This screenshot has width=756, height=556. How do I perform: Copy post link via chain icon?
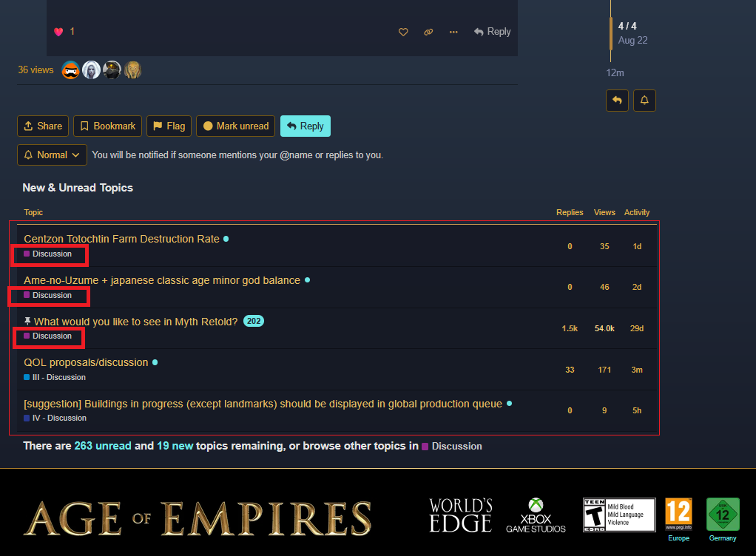click(428, 32)
